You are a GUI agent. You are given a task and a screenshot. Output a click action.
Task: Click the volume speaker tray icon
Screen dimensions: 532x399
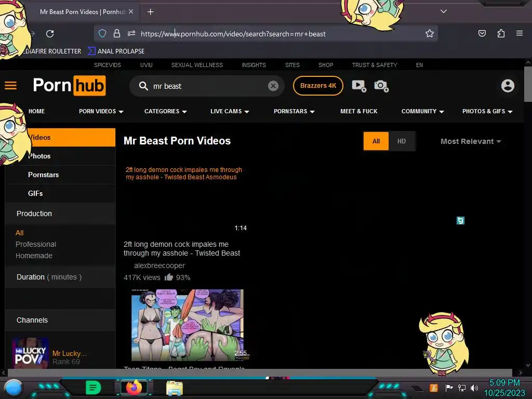(x=474, y=388)
